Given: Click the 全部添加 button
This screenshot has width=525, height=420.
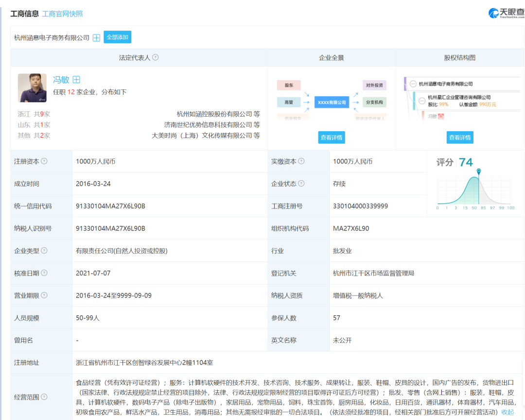Looking at the screenshot, I should coord(118,37).
